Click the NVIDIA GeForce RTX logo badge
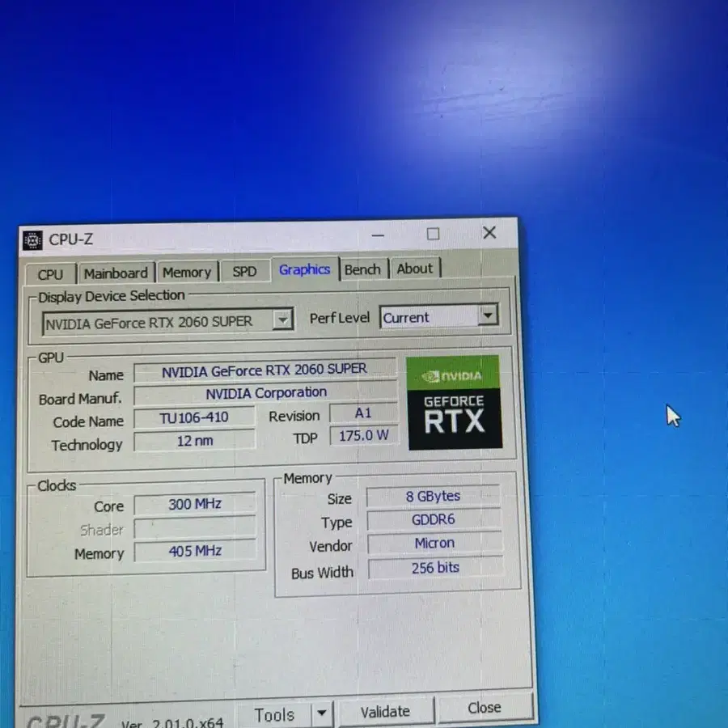The height and width of the screenshot is (728, 728). (455, 402)
